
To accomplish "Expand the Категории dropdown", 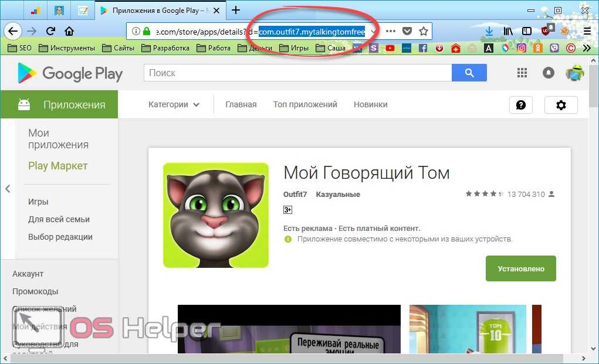I will pos(174,105).
